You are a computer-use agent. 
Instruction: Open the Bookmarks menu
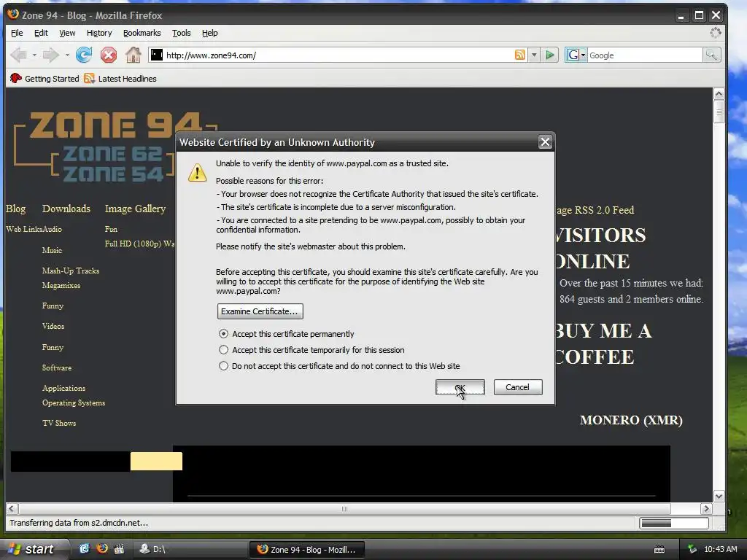142,33
